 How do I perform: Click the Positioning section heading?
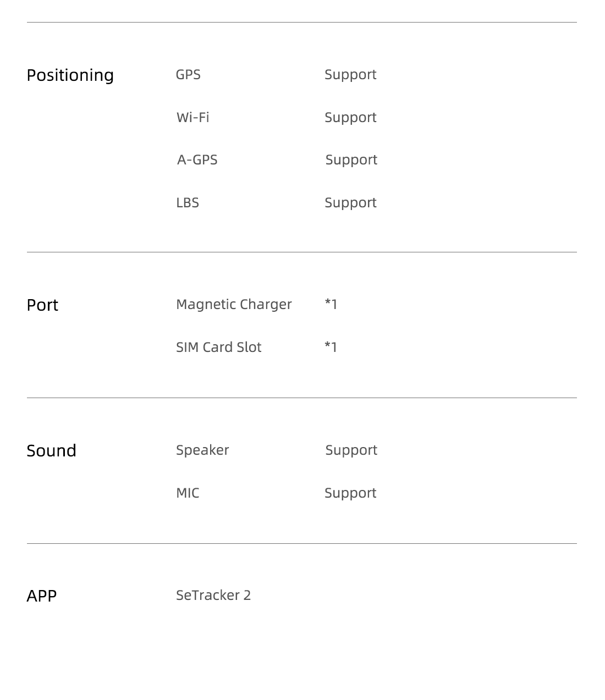pyautogui.click(x=70, y=75)
